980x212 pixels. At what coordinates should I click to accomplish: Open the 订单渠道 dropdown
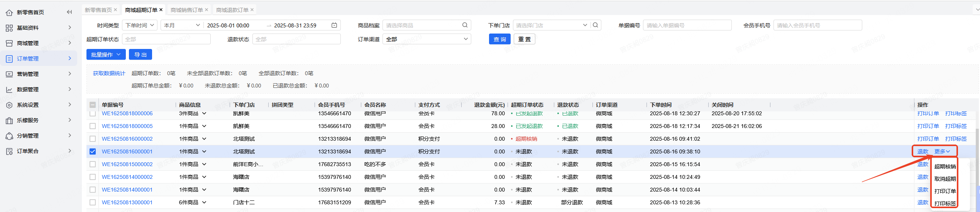427,39
